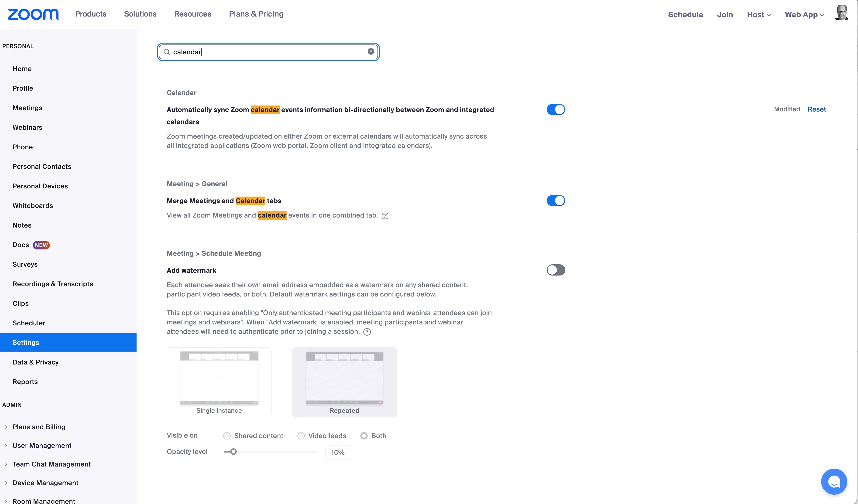
Task: Select the Shared content radio option
Action: click(227, 436)
